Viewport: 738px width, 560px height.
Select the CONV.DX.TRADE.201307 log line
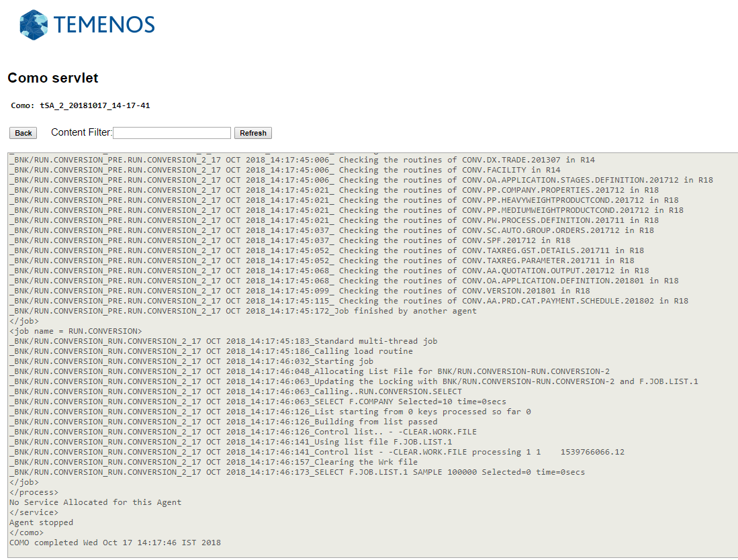coord(302,160)
